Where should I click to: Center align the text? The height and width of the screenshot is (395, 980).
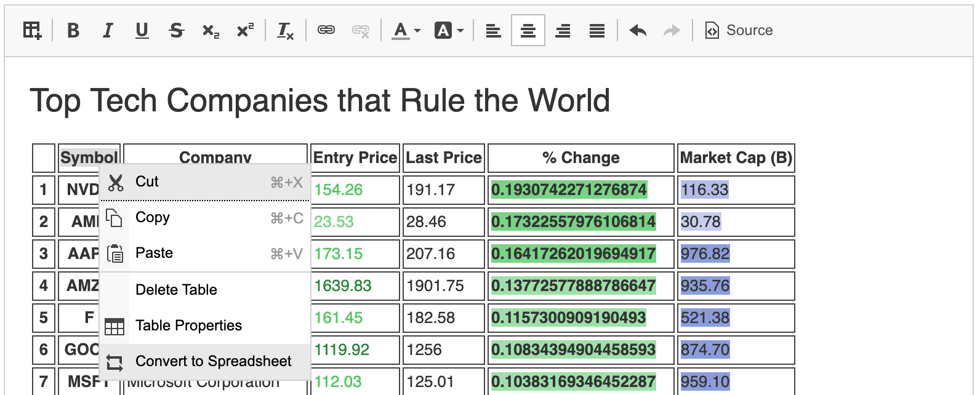pyautogui.click(x=528, y=30)
